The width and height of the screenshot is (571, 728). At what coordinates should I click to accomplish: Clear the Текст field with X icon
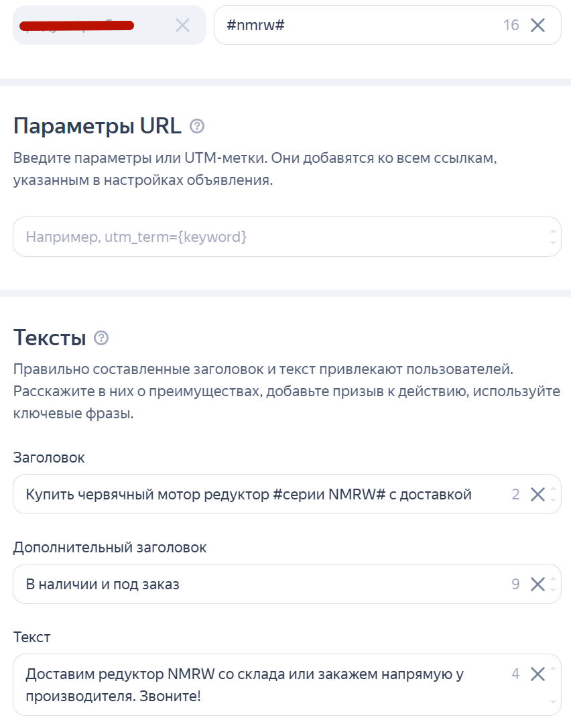[x=537, y=674]
